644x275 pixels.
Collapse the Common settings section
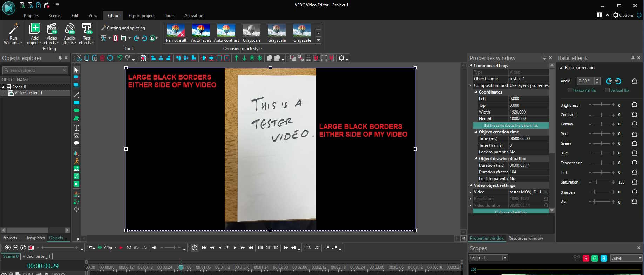click(471, 66)
